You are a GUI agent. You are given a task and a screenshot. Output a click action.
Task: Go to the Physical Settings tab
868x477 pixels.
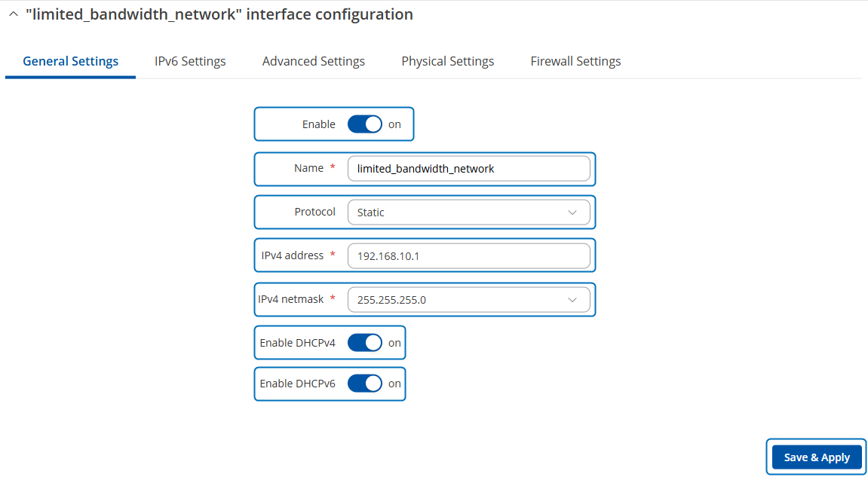[448, 61]
